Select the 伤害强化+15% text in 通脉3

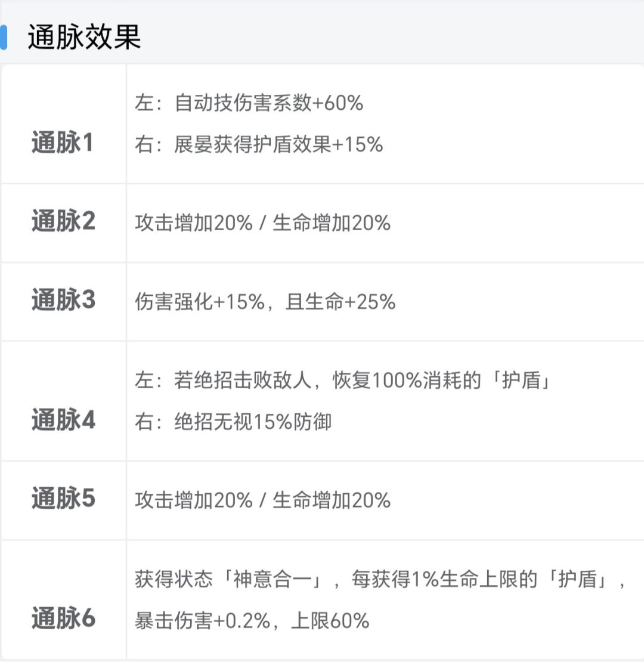point(200,302)
